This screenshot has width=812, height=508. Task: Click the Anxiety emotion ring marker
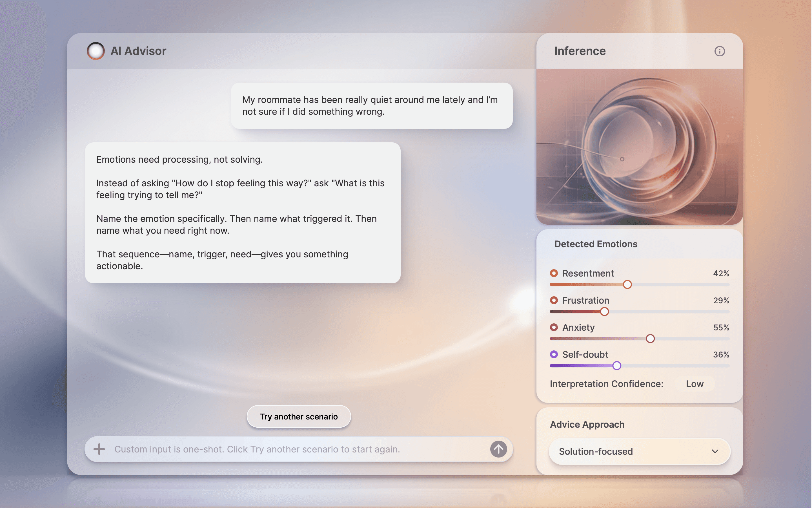tap(554, 327)
